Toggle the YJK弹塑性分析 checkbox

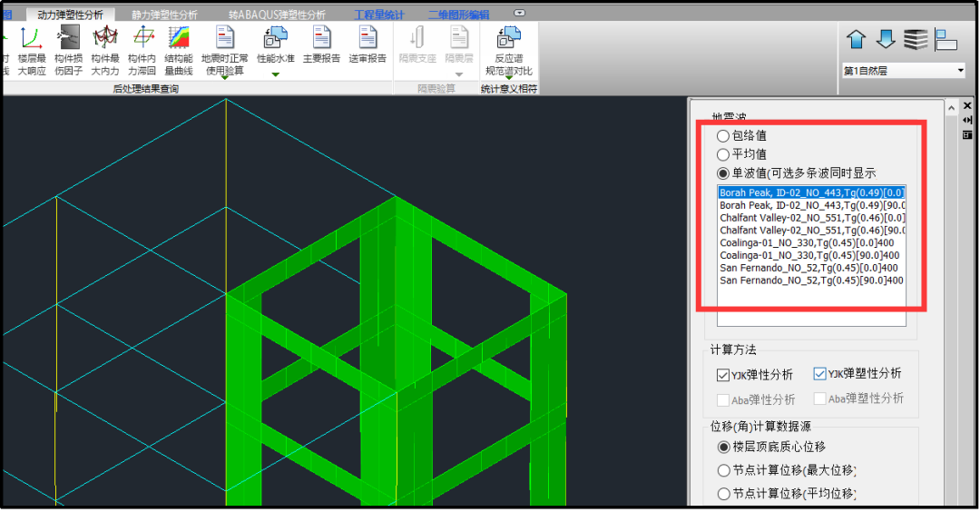(820, 374)
